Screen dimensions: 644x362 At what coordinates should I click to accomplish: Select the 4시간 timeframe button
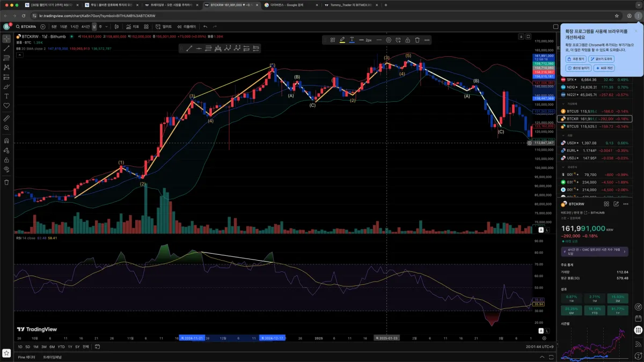coord(85,26)
